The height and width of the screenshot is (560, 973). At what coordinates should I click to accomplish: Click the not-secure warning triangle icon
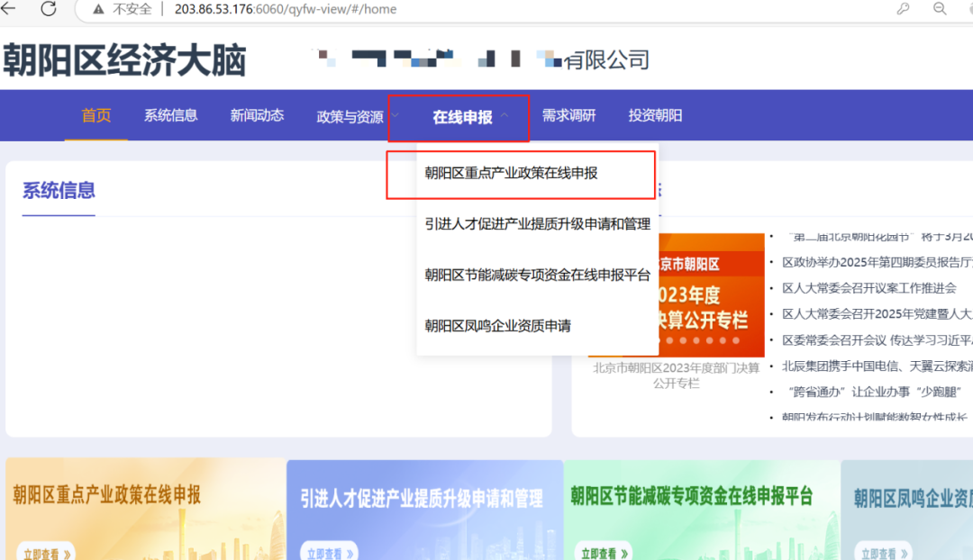point(98,9)
